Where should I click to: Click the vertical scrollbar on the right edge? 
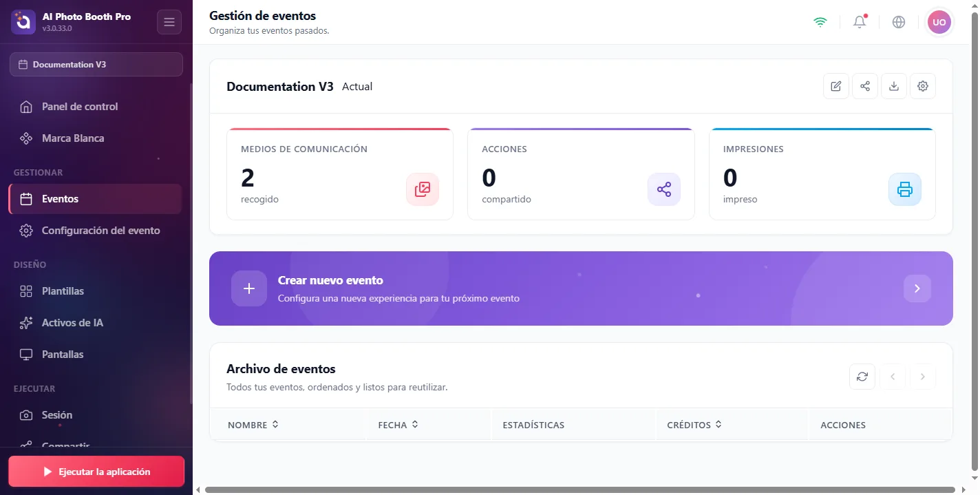974,242
